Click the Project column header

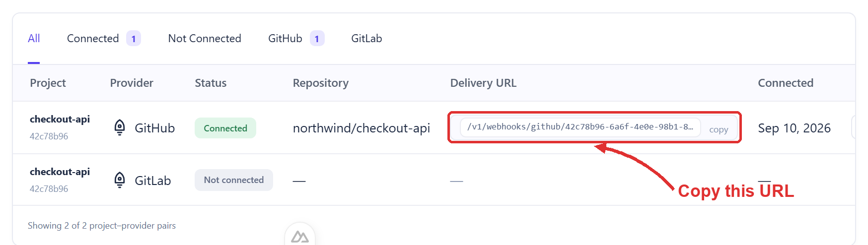tap(48, 83)
